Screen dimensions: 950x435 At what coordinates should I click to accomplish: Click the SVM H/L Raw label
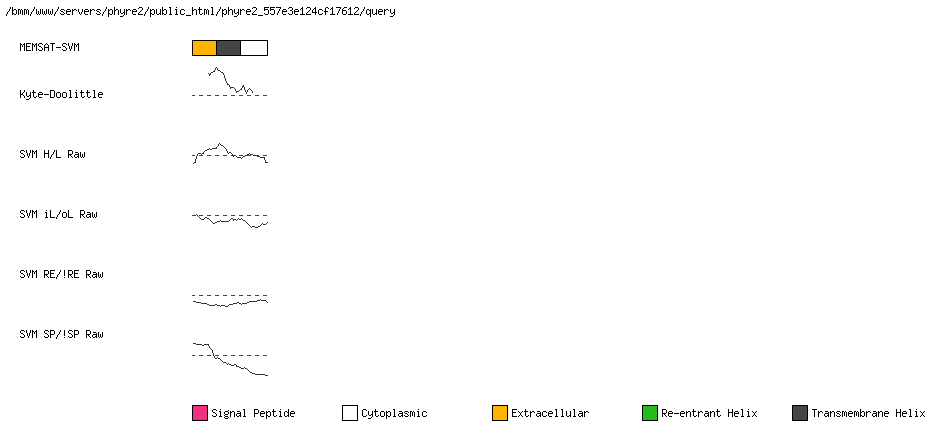tap(52, 154)
